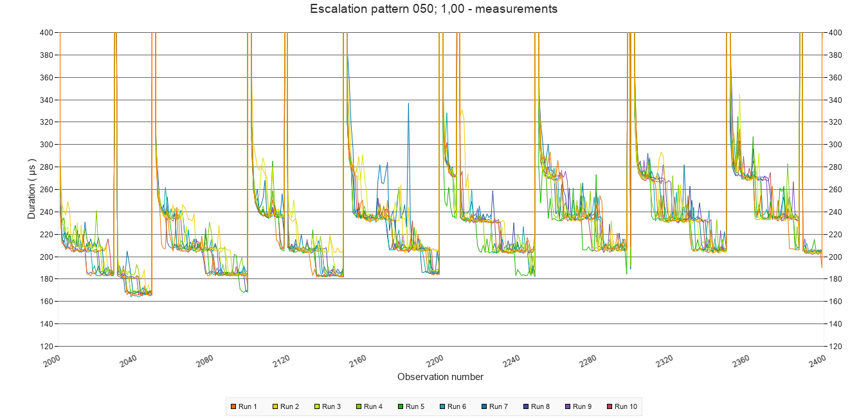Toggle the Run 2 series in legend
Image resolution: width=868 pixels, height=418 pixels.
(289, 406)
